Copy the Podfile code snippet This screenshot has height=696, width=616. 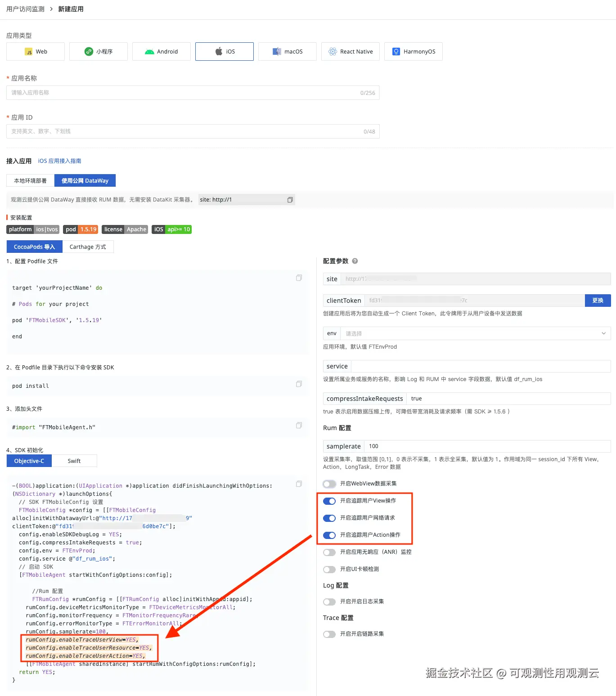tap(299, 278)
